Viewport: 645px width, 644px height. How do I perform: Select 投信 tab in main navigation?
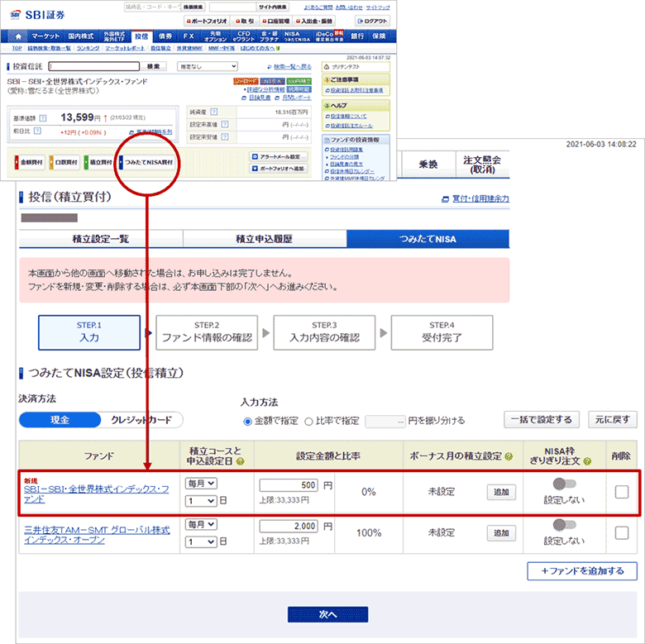click(x=141, y=36)
